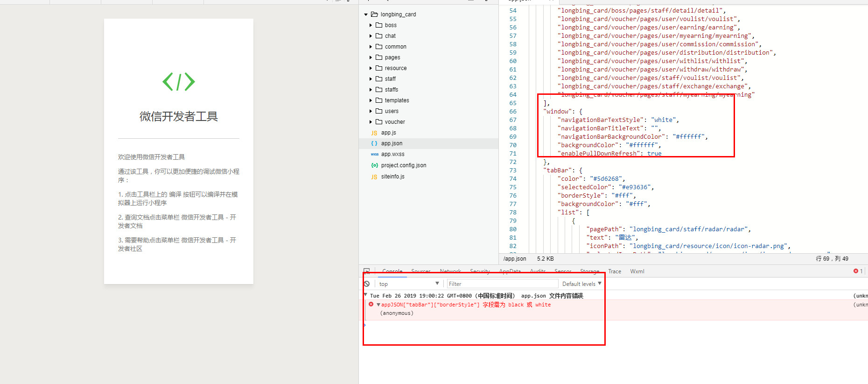Click the users folder icon
Image resolution: width=868 pixels, height=384 pixels.
tap(379, 111)
